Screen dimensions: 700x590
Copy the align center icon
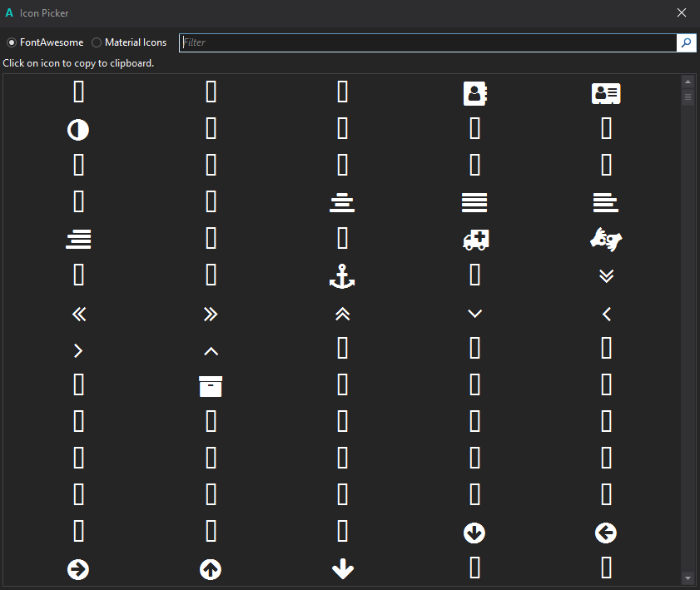(x=342, y=202)
